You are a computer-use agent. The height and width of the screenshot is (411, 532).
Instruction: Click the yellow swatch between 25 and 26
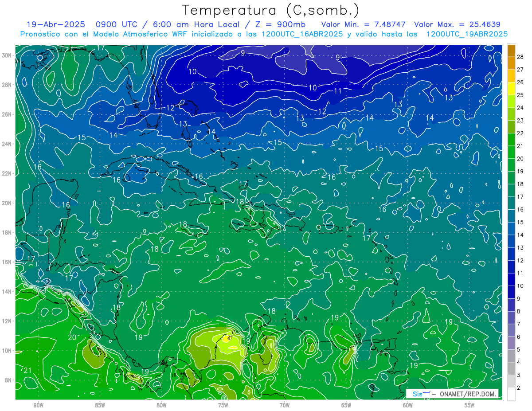(x=511, y=89)
